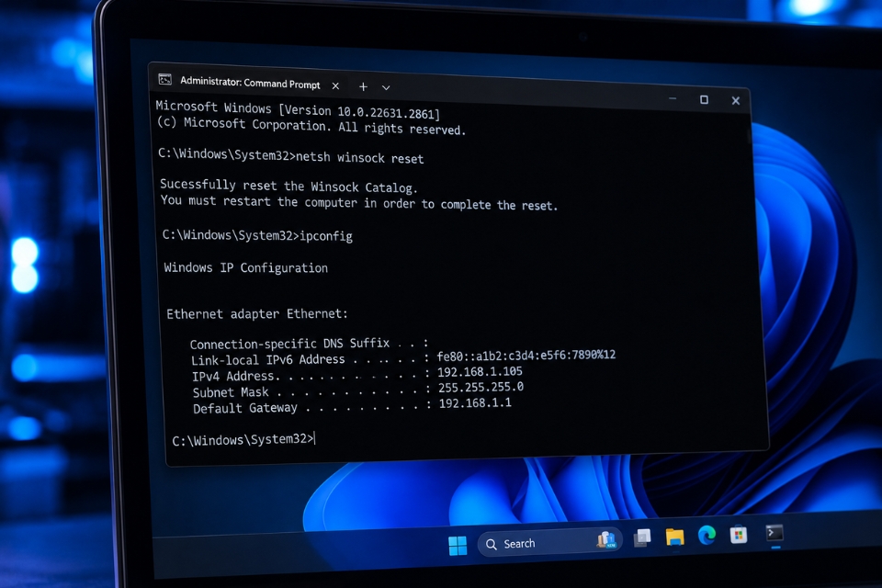882x588 pixels.
Task: Click the magnifier icon in Search
Action: 491,545
